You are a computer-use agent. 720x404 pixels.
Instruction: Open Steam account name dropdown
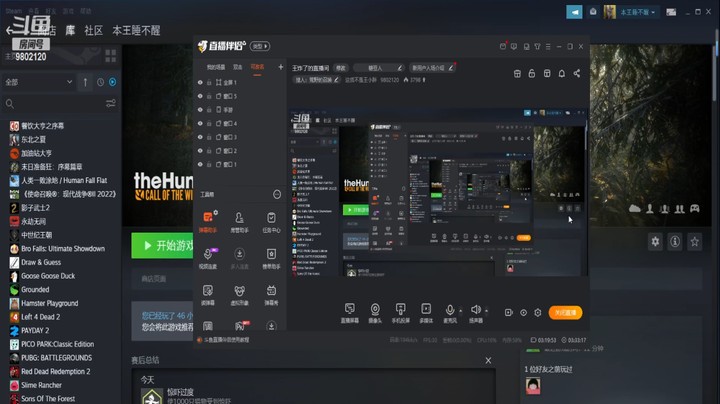(x=637, y=12)
